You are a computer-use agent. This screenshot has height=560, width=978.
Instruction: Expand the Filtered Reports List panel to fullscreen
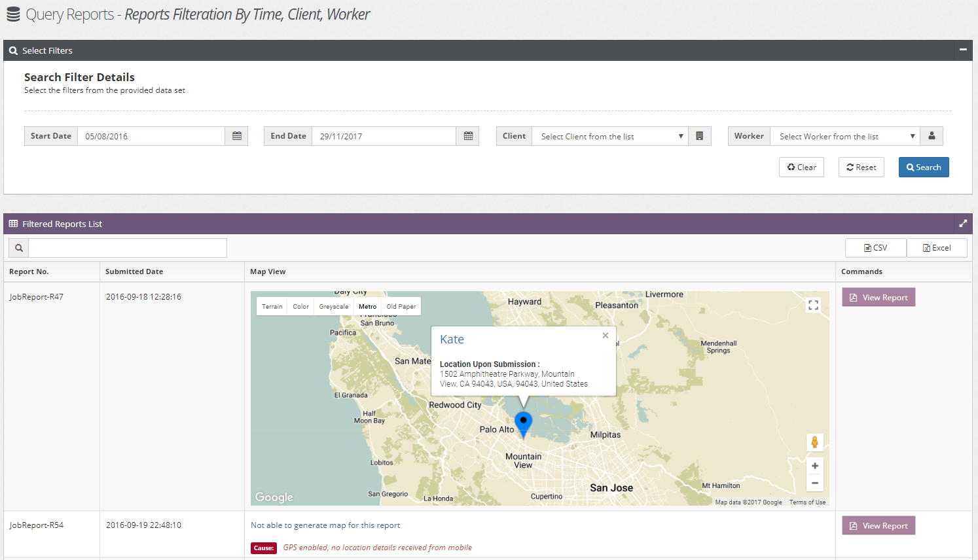[x=963, y=224]
